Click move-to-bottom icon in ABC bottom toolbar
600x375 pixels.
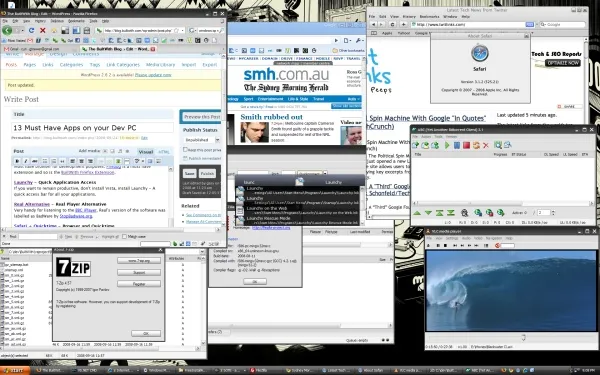pos(451,213)
